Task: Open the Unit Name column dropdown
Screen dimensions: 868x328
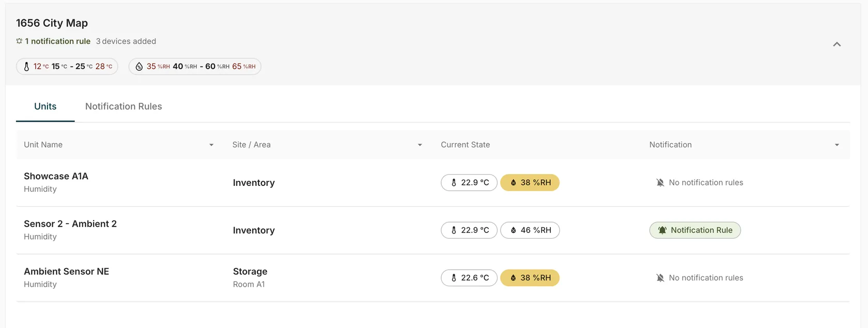Action: [211, 145]
